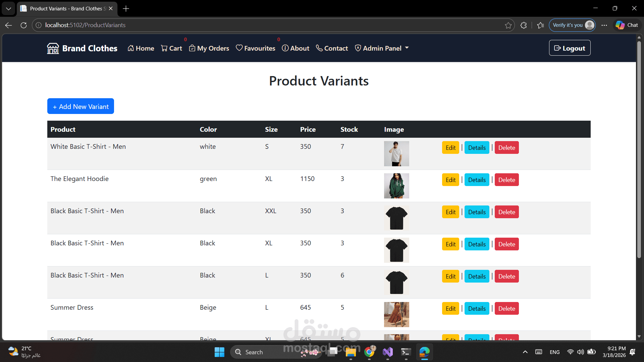Open browser extensions puzzle icon

tap(524, 25)
